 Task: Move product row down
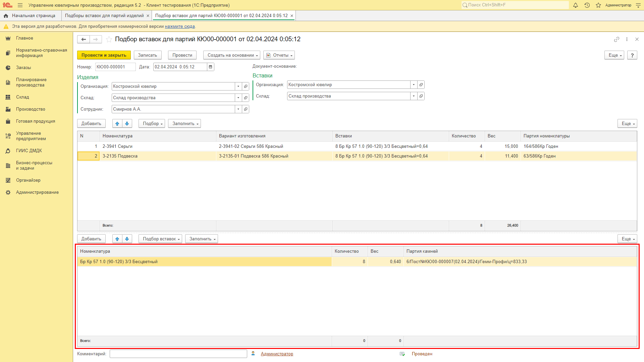pos(127,124)
